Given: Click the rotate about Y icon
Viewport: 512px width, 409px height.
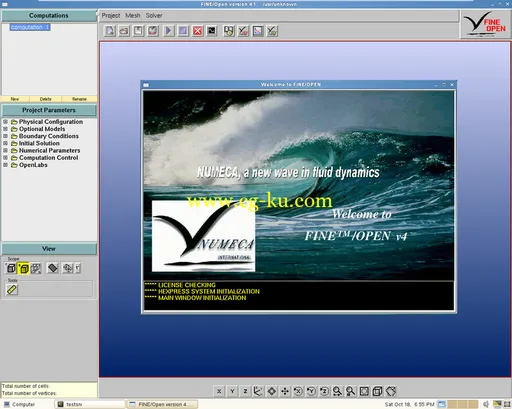Looking at the screenshot, I should click(x=311, y=391).
